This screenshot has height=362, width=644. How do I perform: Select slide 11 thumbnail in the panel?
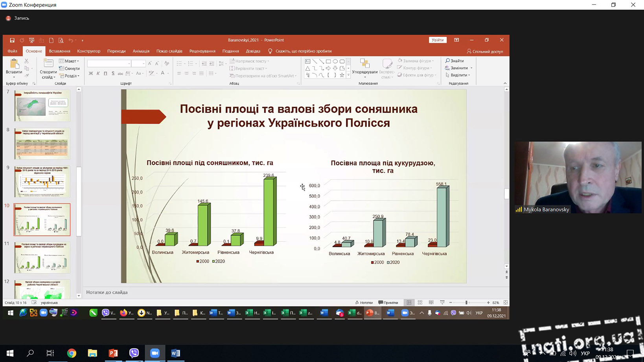[42, 258]
